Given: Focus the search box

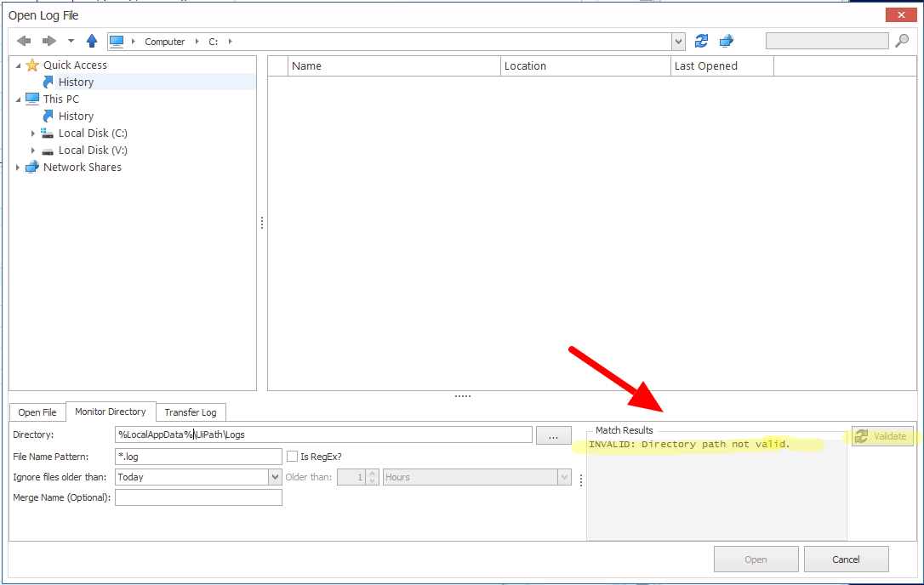Looking at the screenshot, I should [x=827, y=41].
